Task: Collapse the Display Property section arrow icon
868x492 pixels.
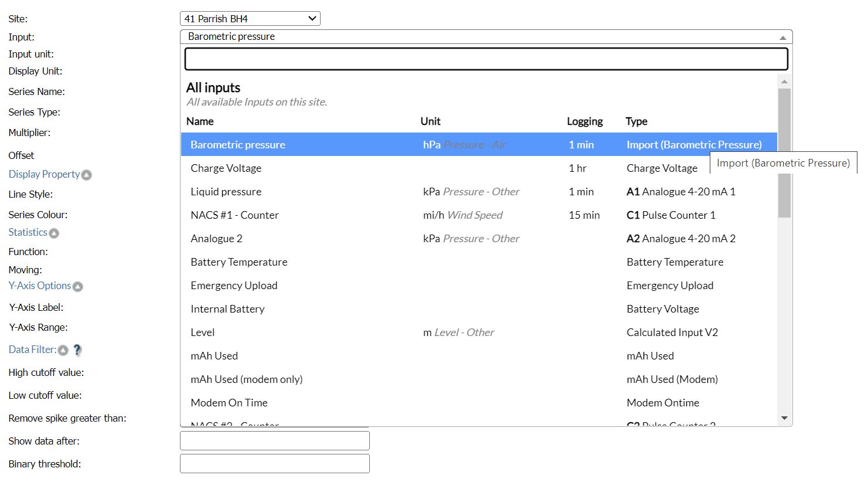Action: (87, 175)
